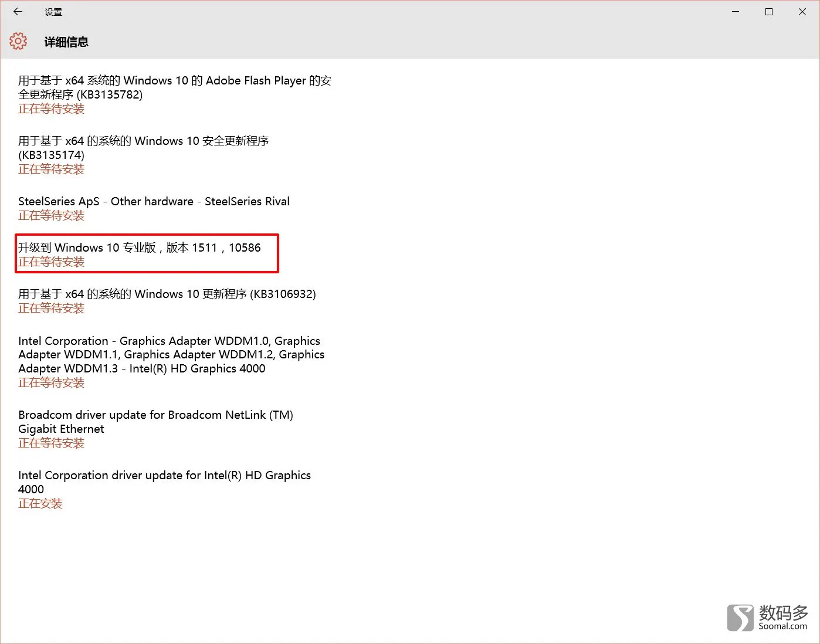
Task: Click status under the Broadcom driver update
Action: (x=52, y=443)
